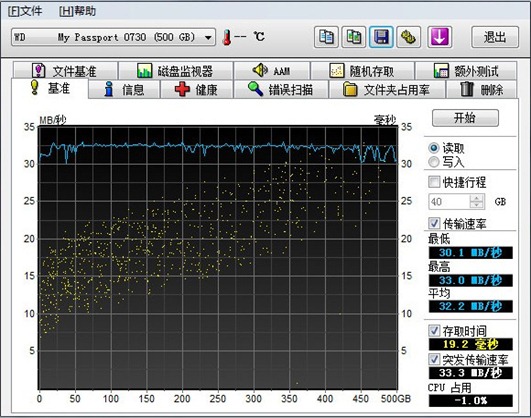531x418 pixels.
Task: Click the burst rate value 33.3 MB/秒
Action: click(471, 373)
